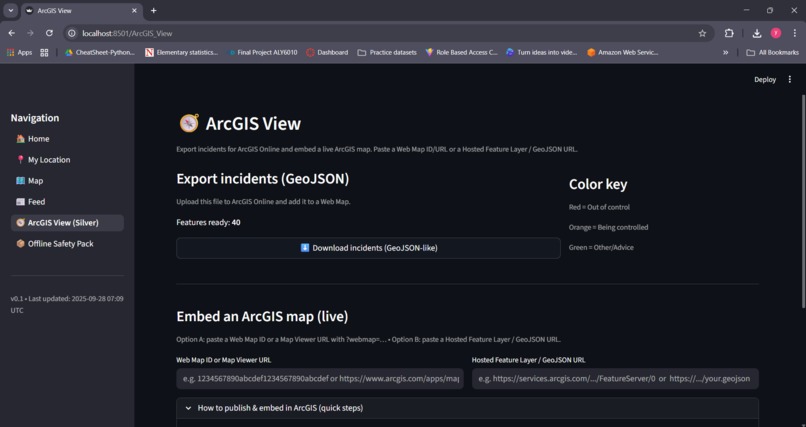Open the tab search dropdown arrow

coord(10,11)
